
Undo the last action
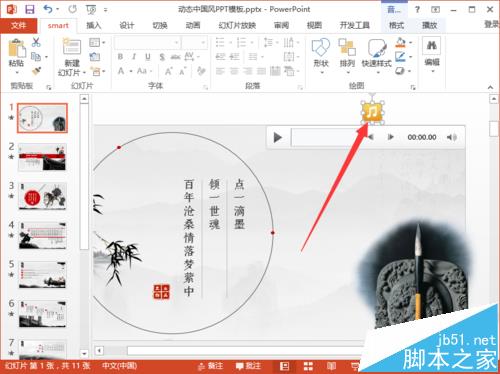48,9
